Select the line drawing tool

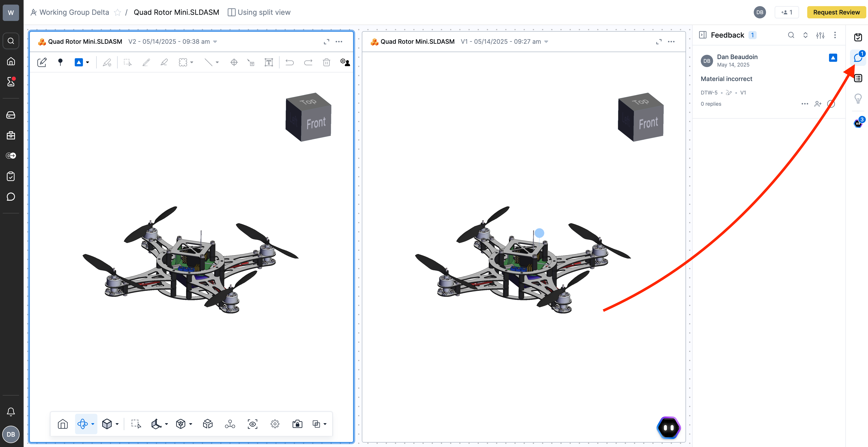click(209, 62)
